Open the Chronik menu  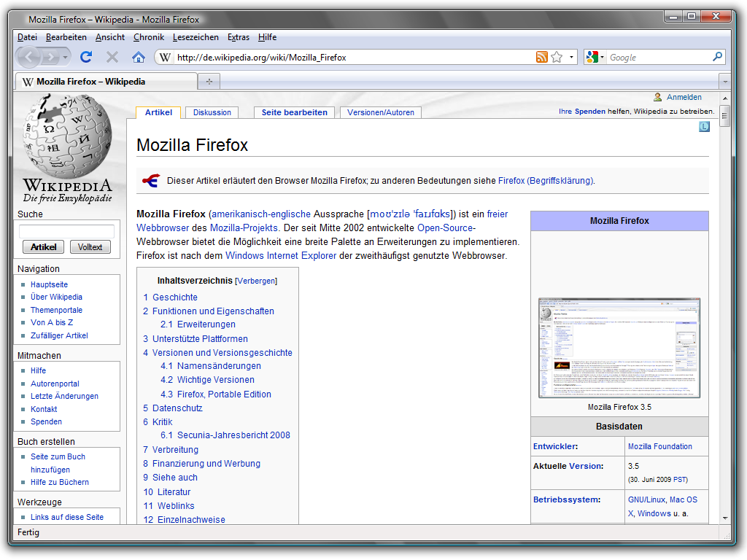(x=149, y=37)
